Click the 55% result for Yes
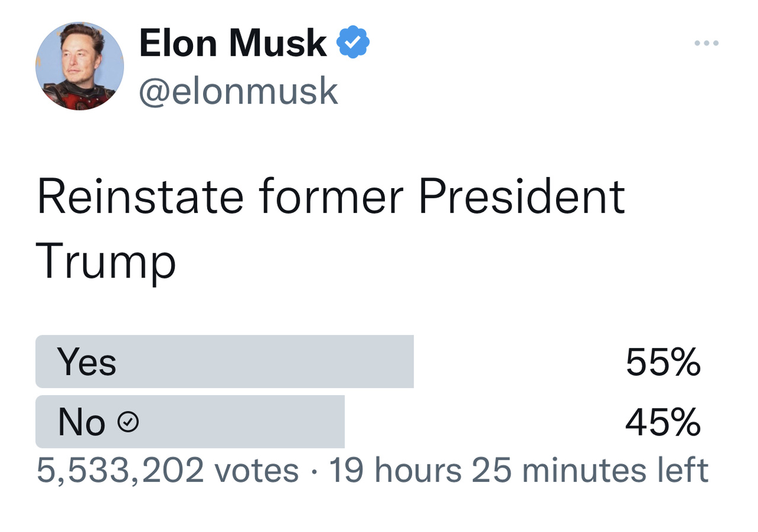 pos(663,362)
